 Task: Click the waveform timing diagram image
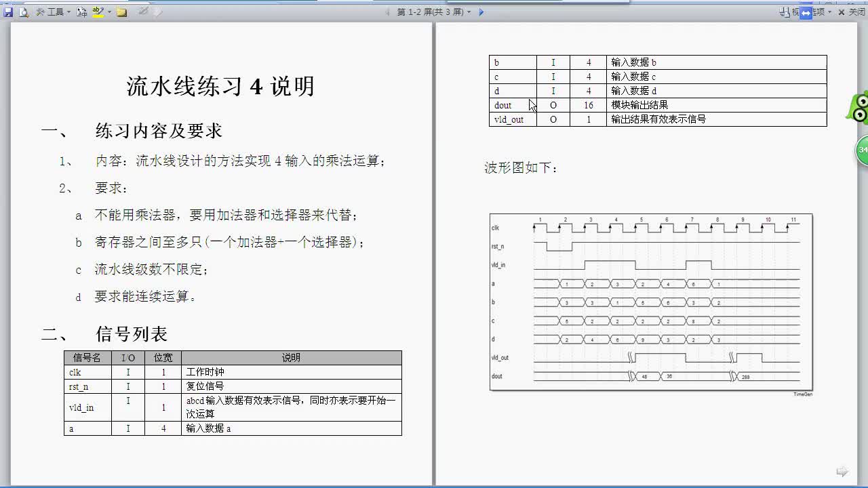coord(651,302)
